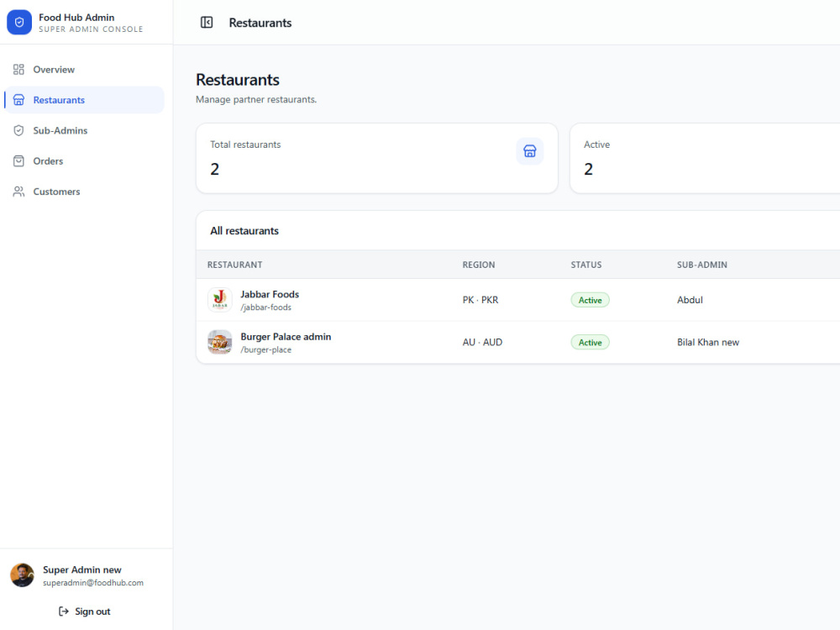Click the Customers people icon in sidebar

click(x=18, y=192)
